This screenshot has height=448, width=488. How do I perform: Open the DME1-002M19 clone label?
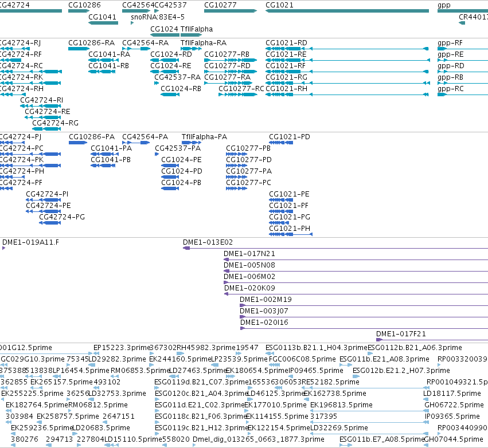click(x=266, y=300)
